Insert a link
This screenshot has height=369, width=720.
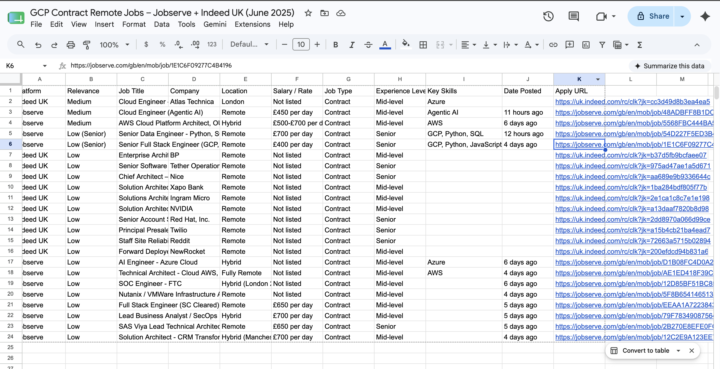(553, 45)
